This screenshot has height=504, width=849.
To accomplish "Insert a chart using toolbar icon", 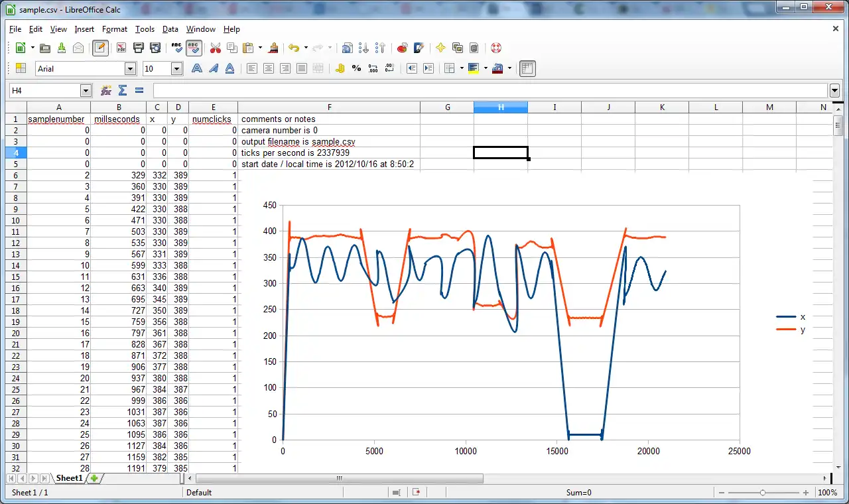I will click(402, 48).
